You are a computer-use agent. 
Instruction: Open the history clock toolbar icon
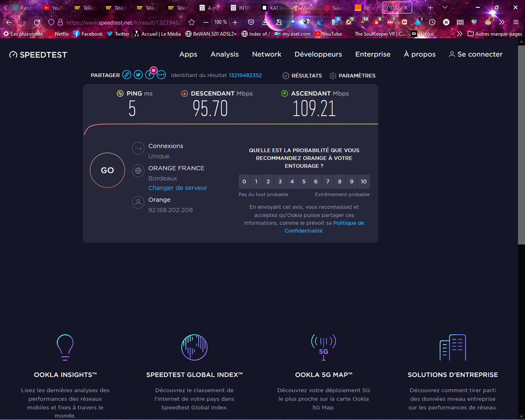pos(433,22)
